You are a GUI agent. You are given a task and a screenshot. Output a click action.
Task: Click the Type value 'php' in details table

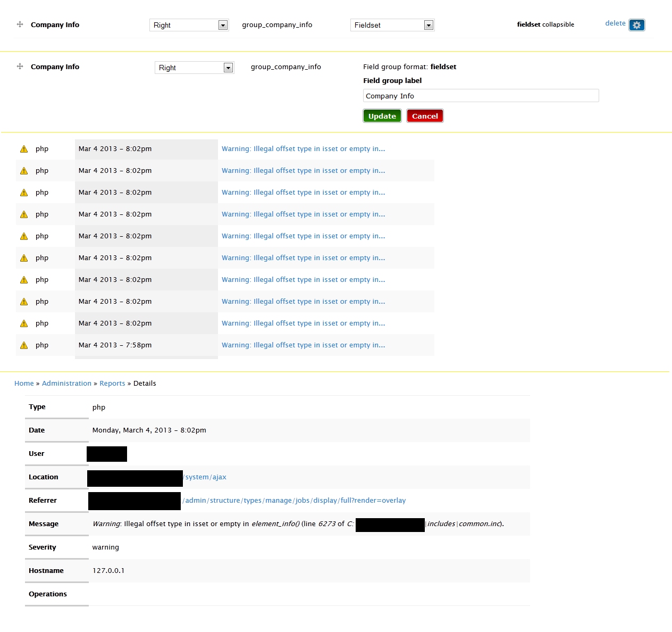coord(99,408)
